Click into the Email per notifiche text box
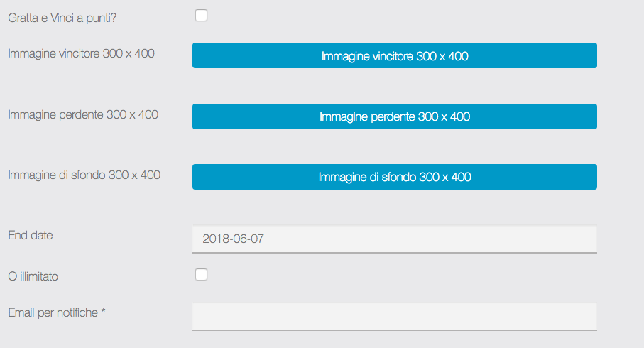 394,317
